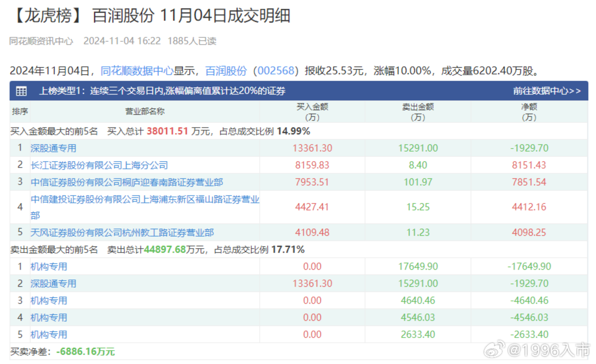Click the table grid icon in blue header
Viewport: 596px width, 364px height.
coord(21,91)
